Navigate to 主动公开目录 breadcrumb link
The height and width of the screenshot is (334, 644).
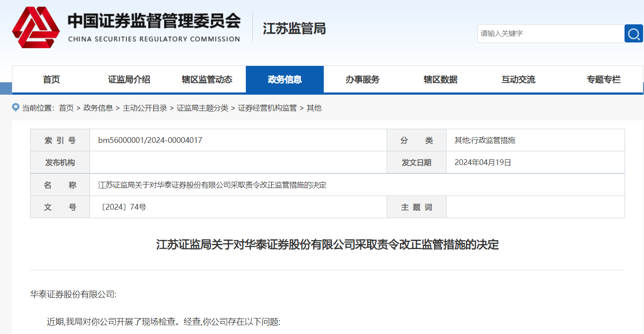[144, 108]
